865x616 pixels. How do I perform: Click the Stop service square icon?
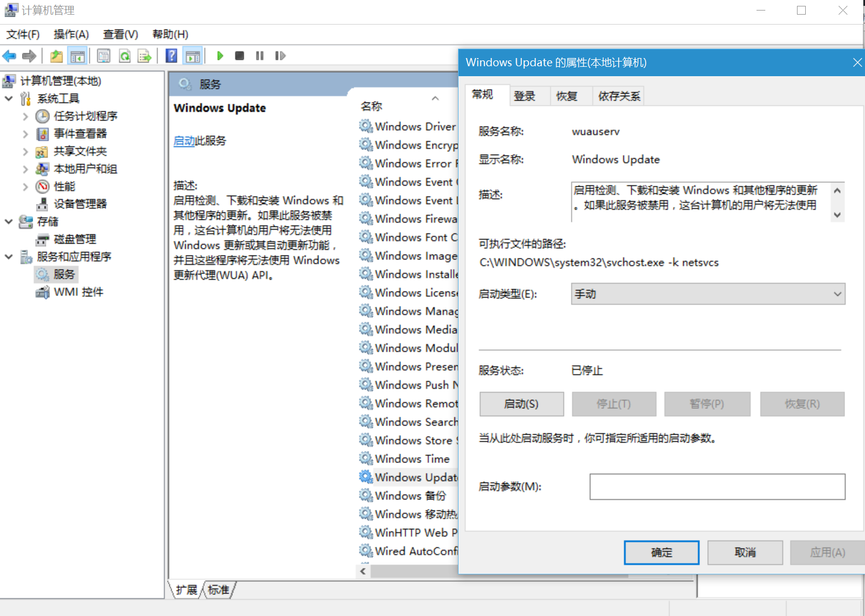[x=239, y=56]
